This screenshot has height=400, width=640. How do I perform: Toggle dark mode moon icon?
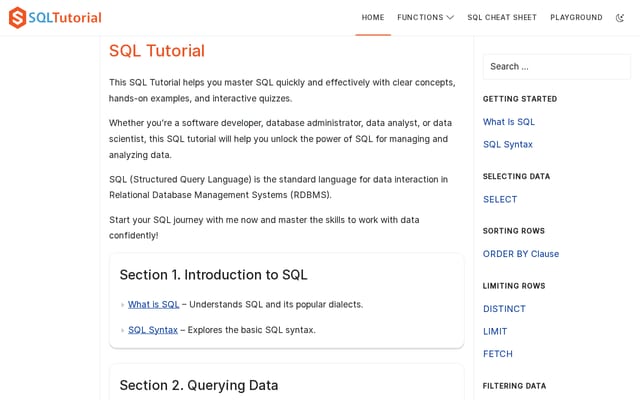click(x=620, y=18)
